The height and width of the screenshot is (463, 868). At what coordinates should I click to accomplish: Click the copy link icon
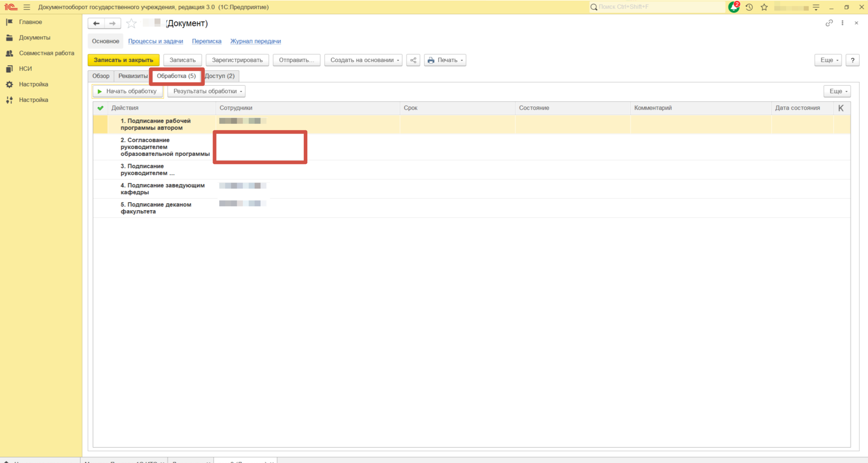pos(829,23)
